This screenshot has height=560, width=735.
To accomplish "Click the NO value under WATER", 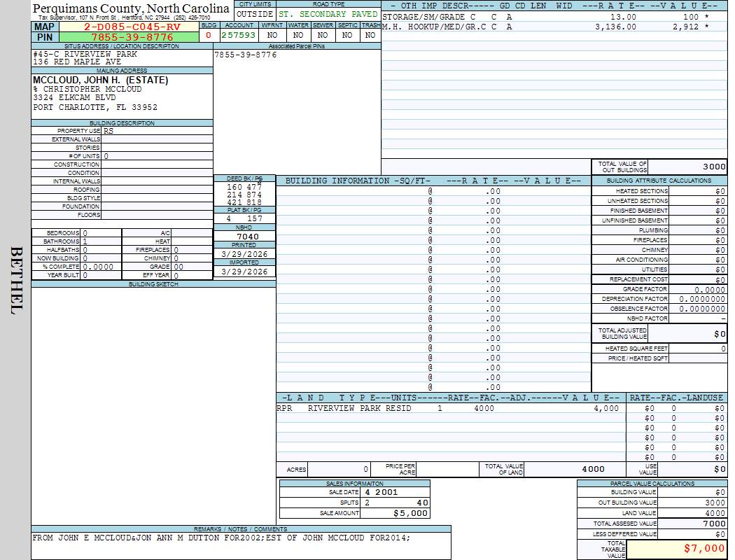I will (x=298, y=35).
